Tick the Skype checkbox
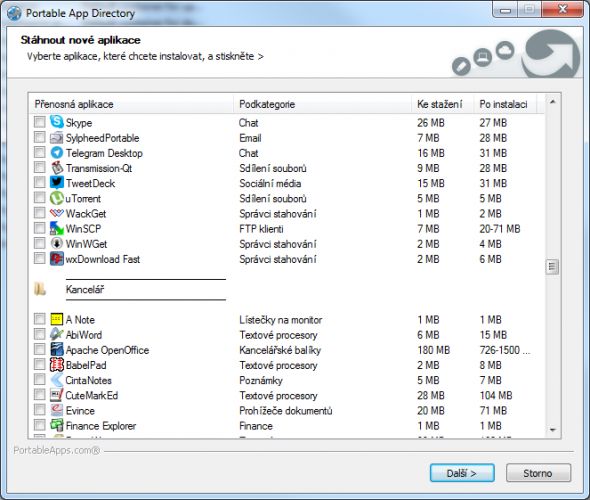The image size is (590, 500). click(40, 122)
